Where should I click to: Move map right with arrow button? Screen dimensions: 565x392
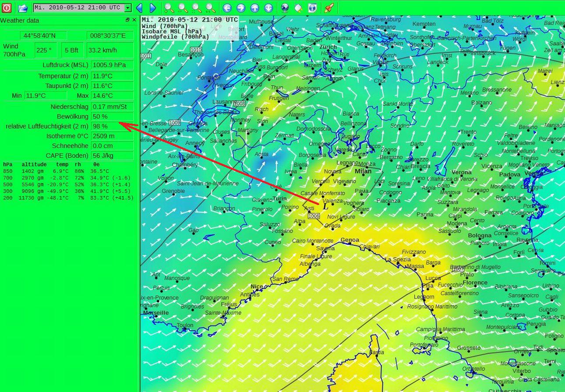point(241,7)
